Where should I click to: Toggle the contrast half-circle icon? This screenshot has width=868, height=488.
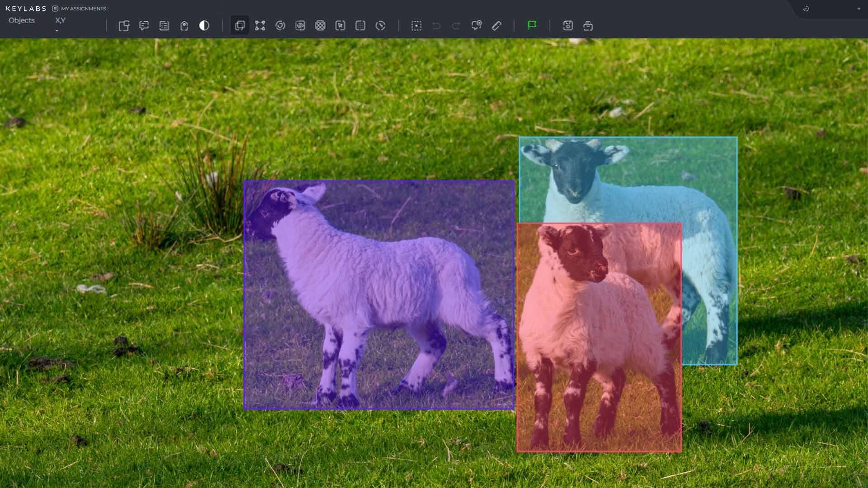tap(204, 26)
